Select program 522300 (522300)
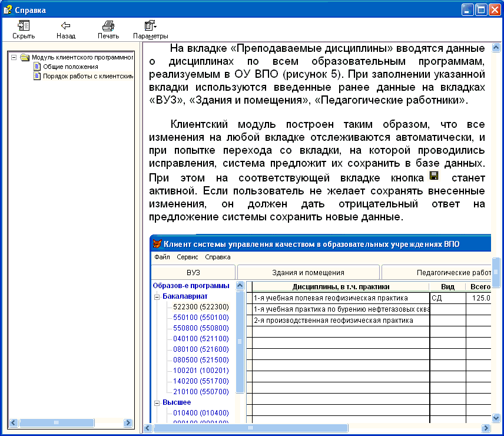This screenshot has width=504, height=436. coord(201,307)
